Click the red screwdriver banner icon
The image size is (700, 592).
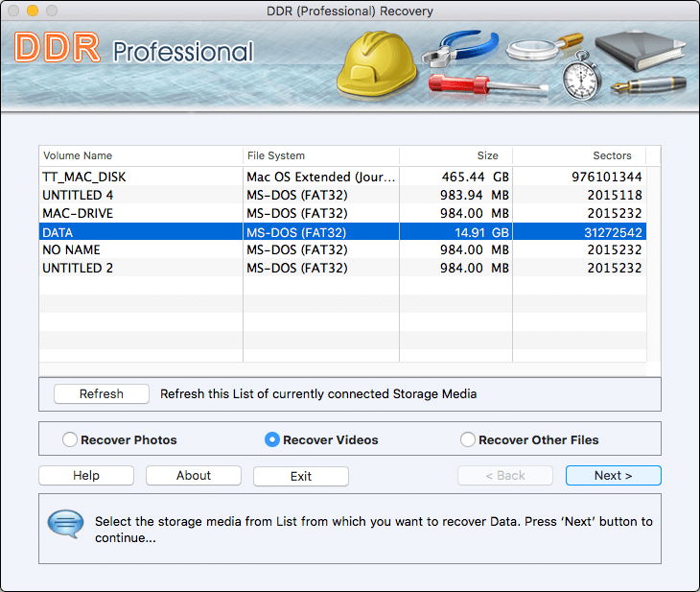[x=487, y=85]
